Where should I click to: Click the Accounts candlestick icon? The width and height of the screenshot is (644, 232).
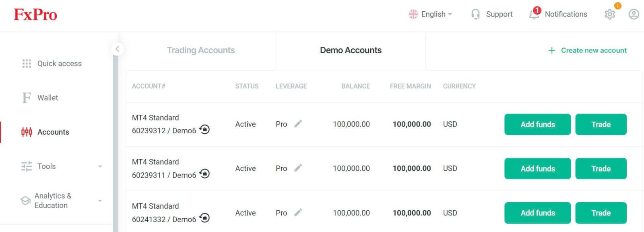click(27, 132)
